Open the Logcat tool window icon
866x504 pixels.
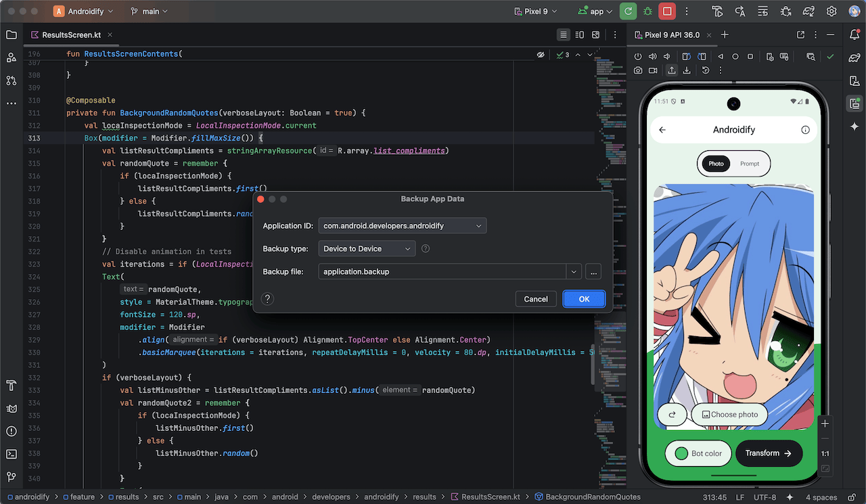point(12,409)
